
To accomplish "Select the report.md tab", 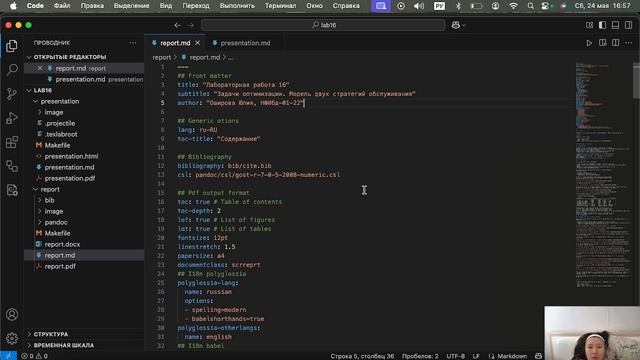I will point(175,43).
